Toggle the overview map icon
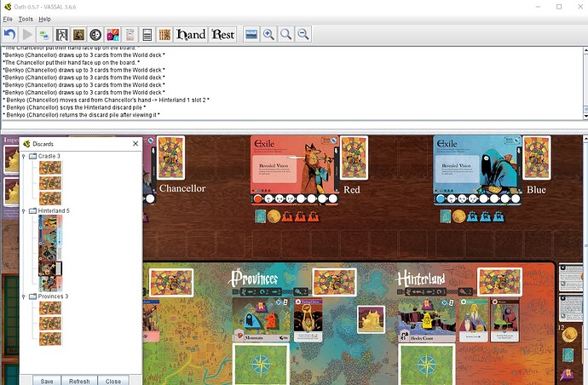The height and width of the screenshot is (385, 588). [x=251, y=35]
